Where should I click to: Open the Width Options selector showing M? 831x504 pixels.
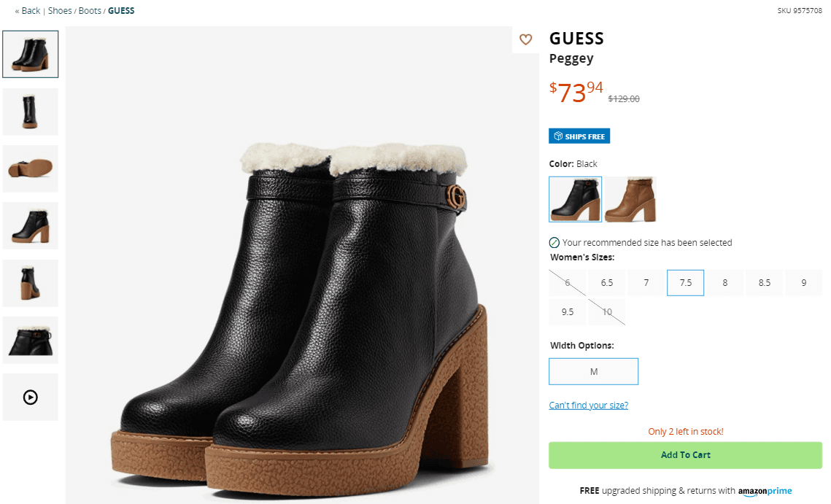593,371
